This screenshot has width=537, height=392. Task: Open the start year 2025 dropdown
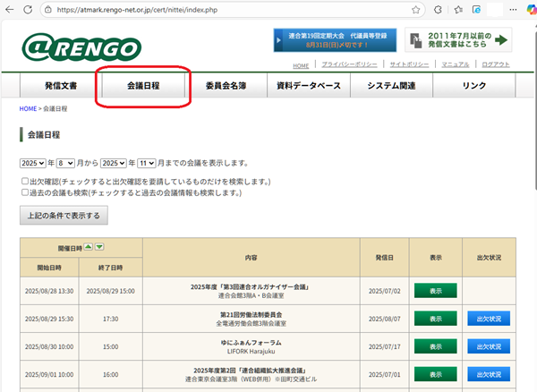32,163
